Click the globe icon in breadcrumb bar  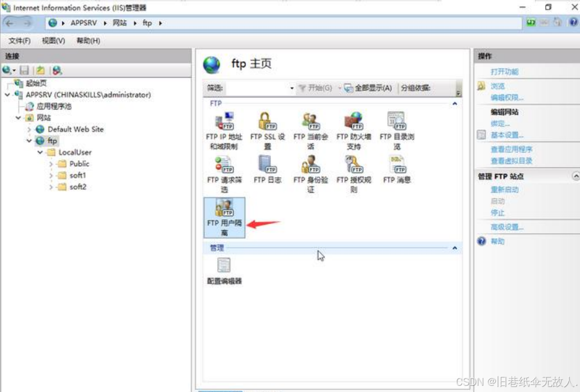pyautogui.click(x=53, y=23)
